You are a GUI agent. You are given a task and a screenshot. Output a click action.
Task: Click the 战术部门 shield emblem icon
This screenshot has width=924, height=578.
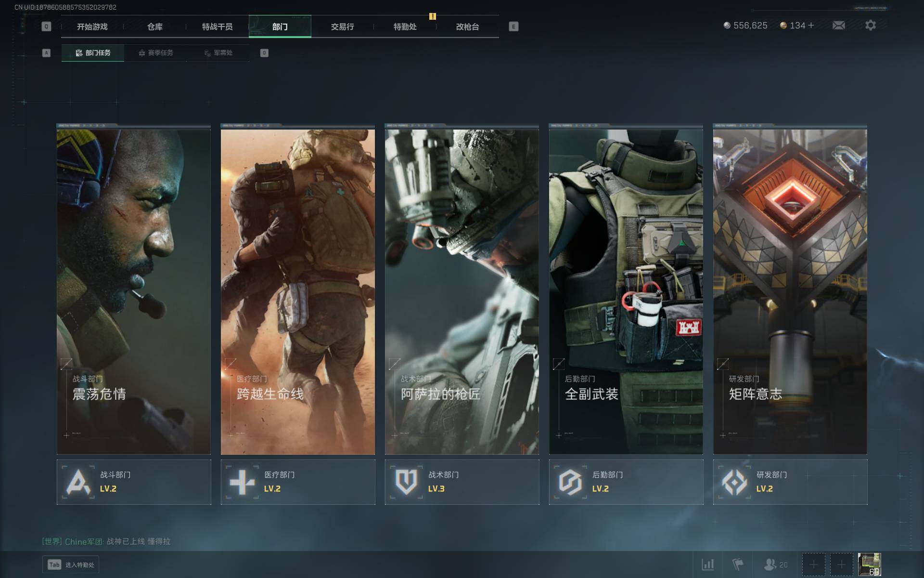coord(406,482)
